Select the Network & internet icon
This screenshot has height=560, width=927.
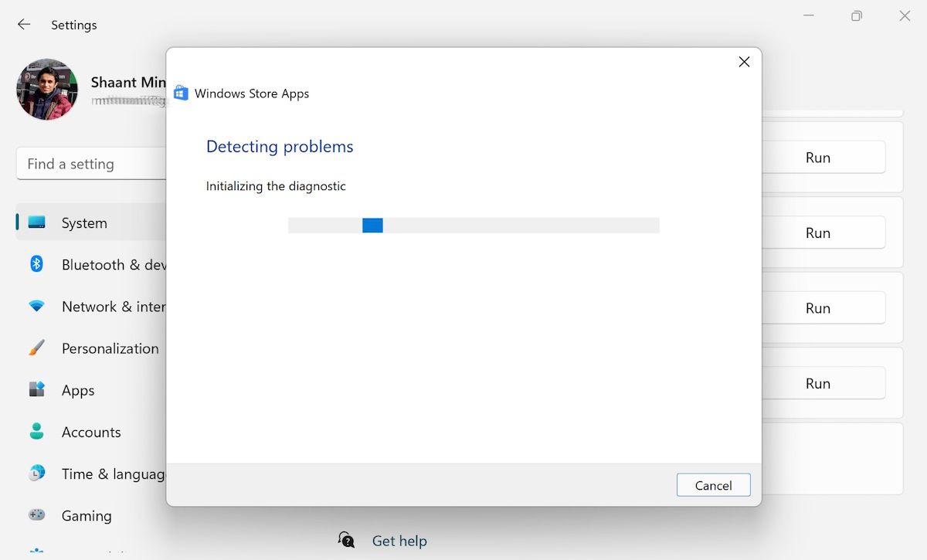pyautogui.click(x=36, y=306)
